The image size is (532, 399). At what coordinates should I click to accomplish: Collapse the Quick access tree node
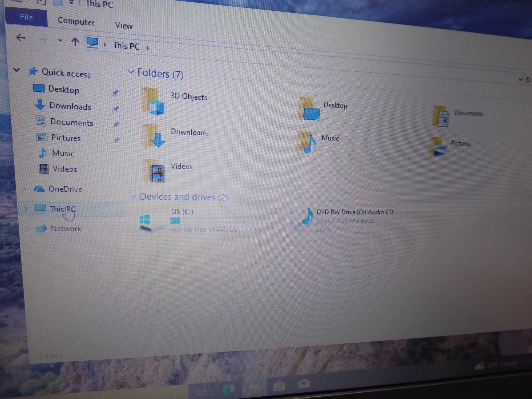16,70
